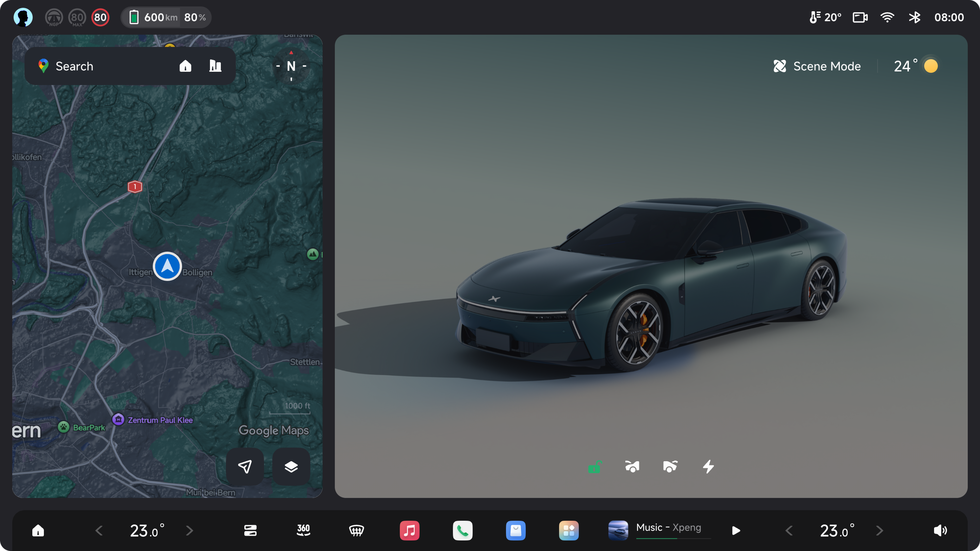The height and width of the screenshot is (551, 980).
Task: Navigate to Work shortcut in search bar
Action: [x=215, y=66]
